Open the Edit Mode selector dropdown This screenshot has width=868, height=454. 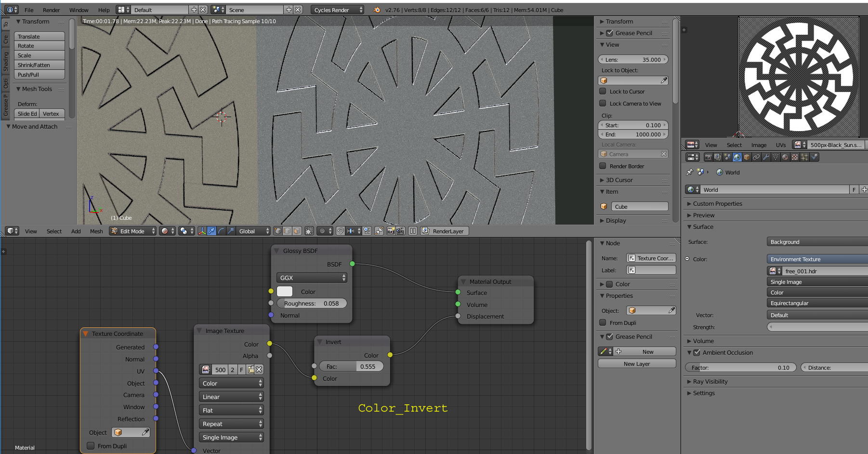tap(133, 231)
